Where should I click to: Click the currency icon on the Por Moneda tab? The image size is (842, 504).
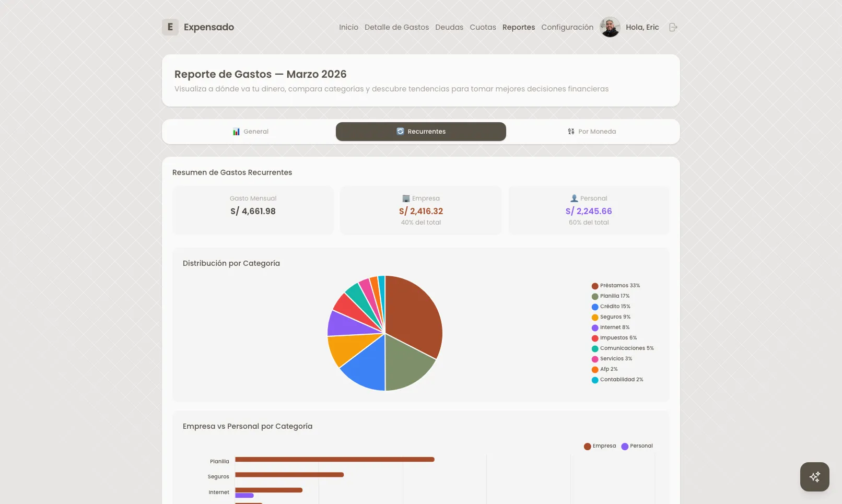point(570,131)
